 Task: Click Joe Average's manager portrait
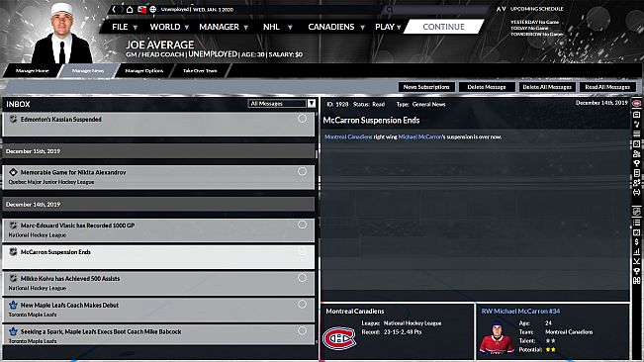coord(61,34)
